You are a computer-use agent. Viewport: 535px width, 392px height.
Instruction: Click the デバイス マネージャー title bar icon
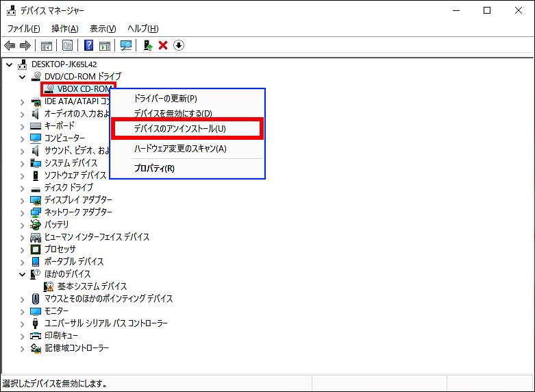11,10
